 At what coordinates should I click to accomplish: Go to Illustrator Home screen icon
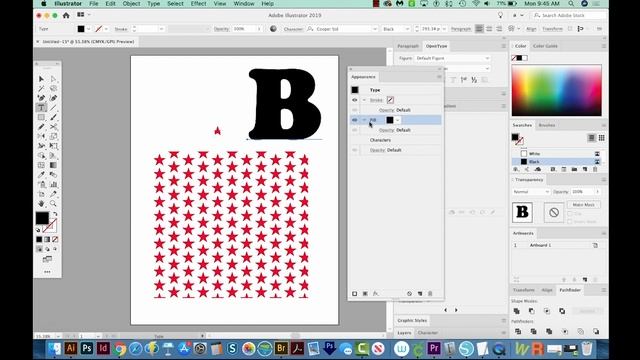[66, 16]
